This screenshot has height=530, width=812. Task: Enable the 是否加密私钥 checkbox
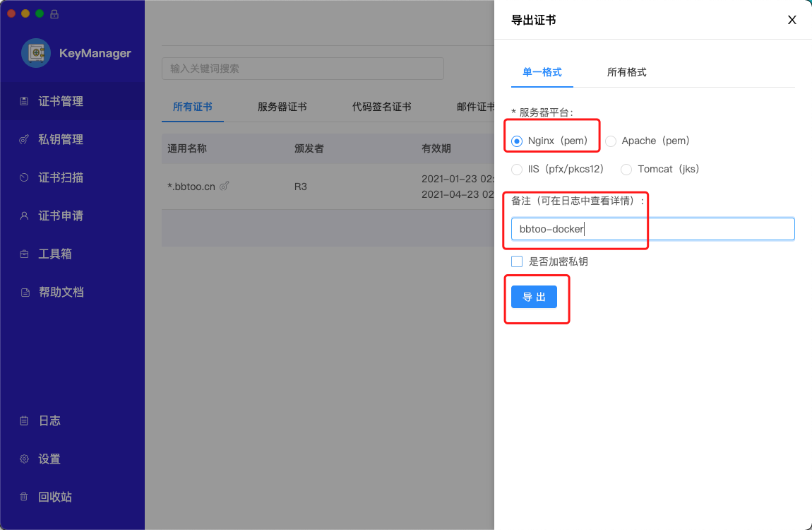(x=517, y=261)
